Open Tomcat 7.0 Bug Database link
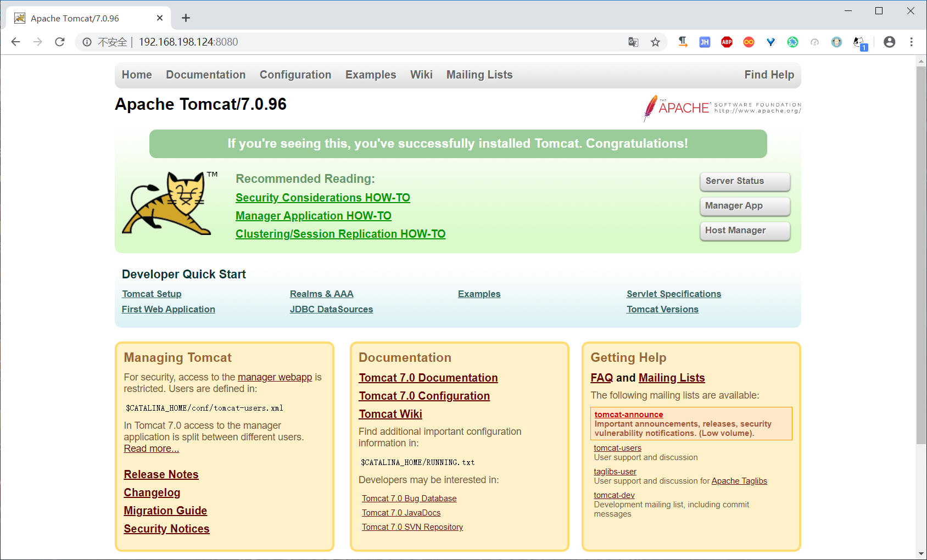The width and height of the screenshot is (927, 560). point(409,499)
